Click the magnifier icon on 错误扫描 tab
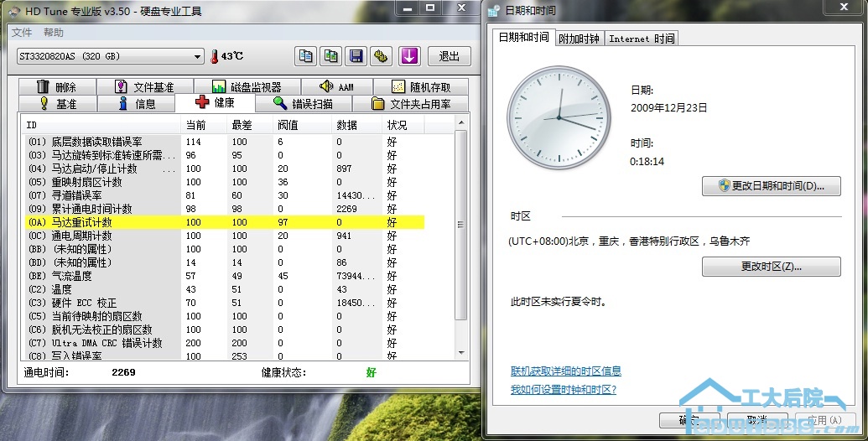This screenshot has width=868, height=441. pyautogui.click(x=280, y=103)
